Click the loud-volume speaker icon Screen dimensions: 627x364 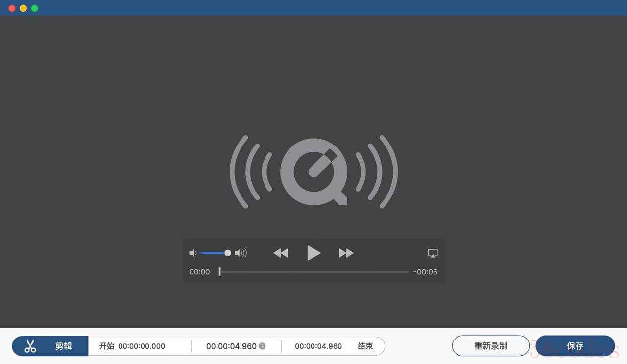point(241,253)
